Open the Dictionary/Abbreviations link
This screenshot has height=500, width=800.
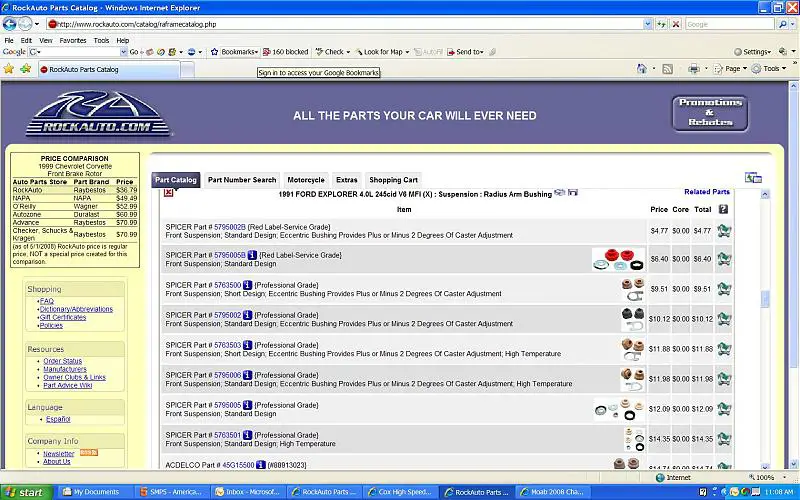click(76, 309)
